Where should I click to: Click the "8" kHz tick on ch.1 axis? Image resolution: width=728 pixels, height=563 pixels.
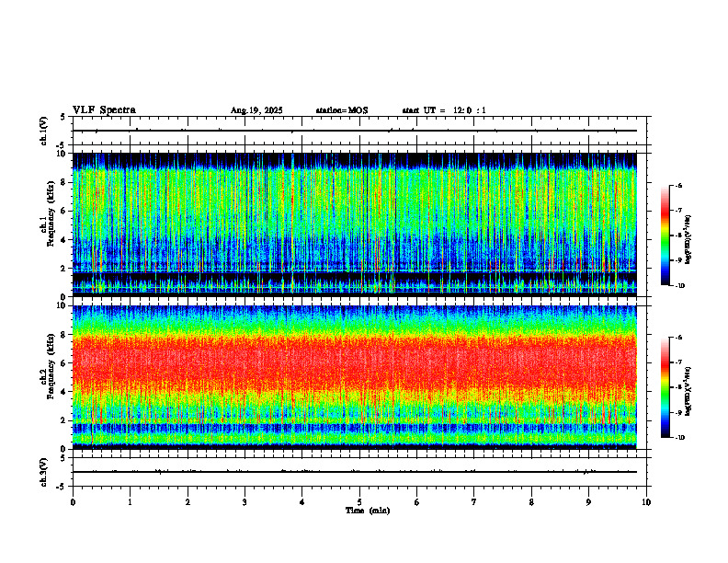point(65,182)
